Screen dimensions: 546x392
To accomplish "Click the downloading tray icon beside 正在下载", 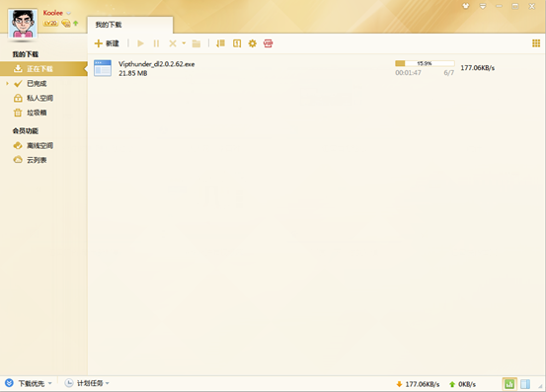I will [18, 68].
